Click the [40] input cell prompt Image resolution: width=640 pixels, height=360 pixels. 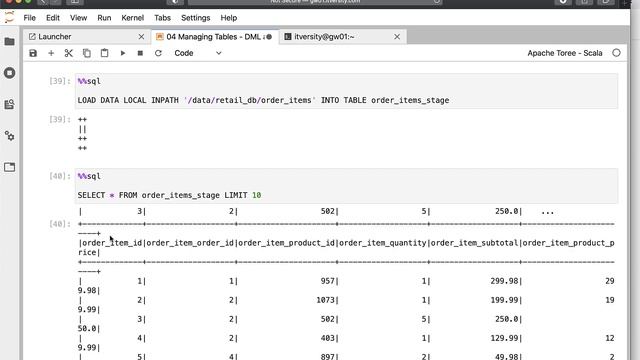click(x=60, y=176)
